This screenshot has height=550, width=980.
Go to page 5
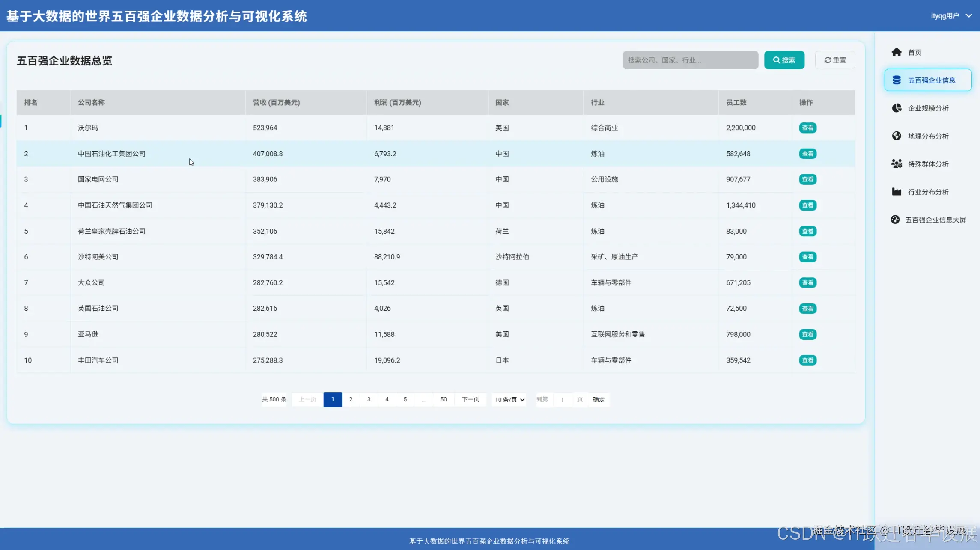pyautogui.click(x=405, y=399)
